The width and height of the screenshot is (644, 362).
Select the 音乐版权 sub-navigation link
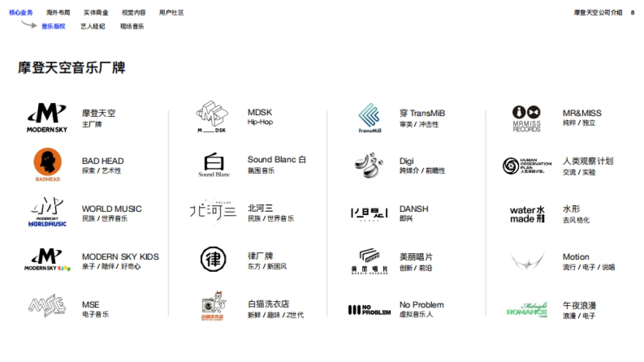(53, 26)
